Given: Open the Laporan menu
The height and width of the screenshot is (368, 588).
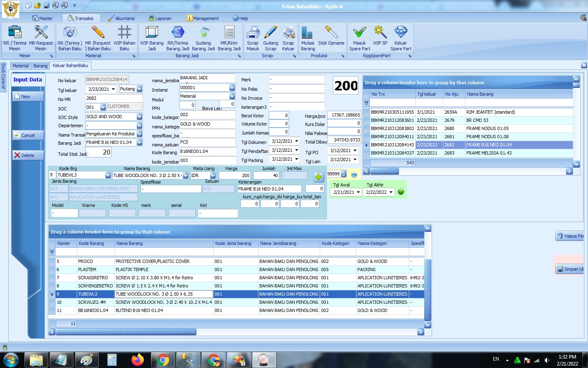Looking at the screenshot, I should (x=160, y=18).
